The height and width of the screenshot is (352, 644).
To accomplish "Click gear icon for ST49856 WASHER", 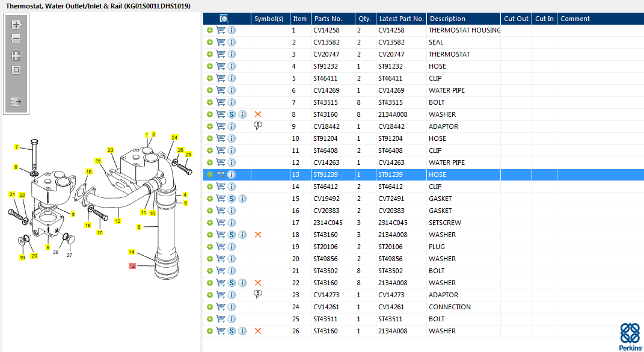I will pos(210,259).
